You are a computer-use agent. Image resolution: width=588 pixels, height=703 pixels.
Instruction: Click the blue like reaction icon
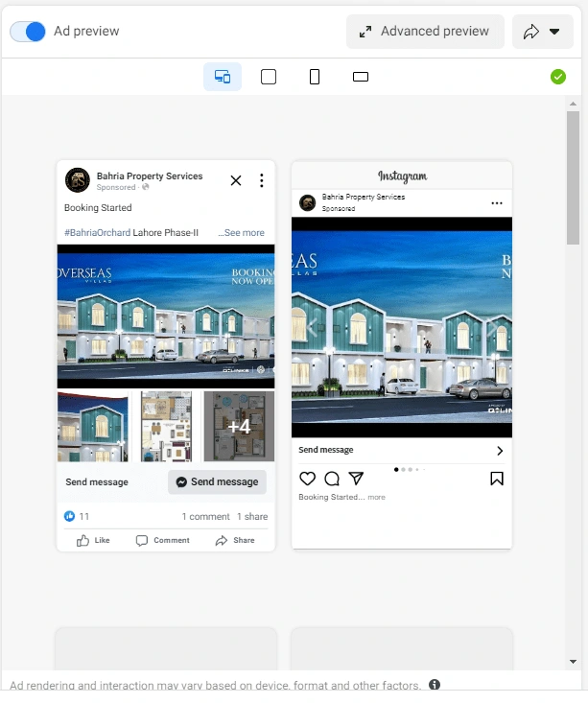coord(69,517)
